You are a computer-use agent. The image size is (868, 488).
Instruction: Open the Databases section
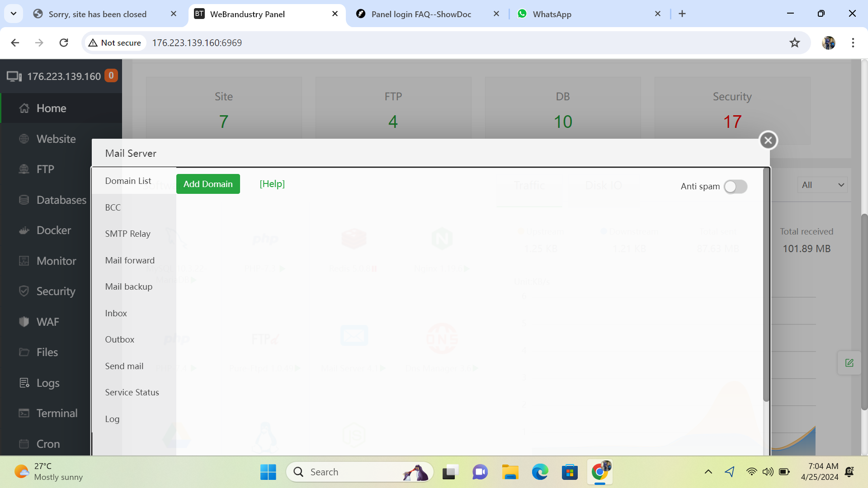(61, 200)
